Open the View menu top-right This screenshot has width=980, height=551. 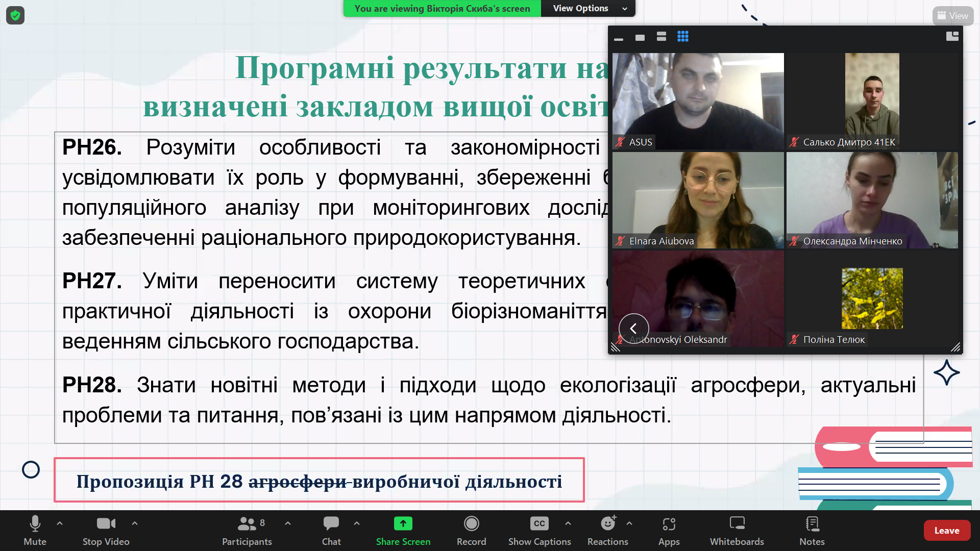point(952,15)
